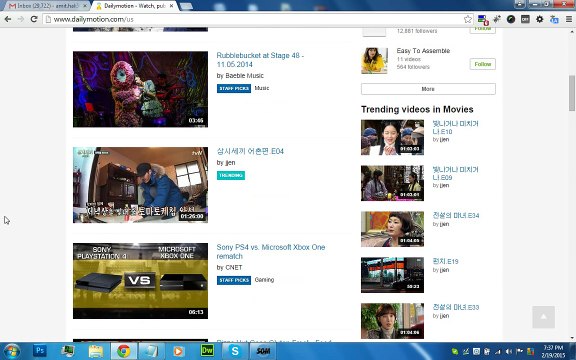The width and height of the screenshot is (576, 360).
Task: Play the Rubblebucket video thumbnail
Action: pos(140,89)
